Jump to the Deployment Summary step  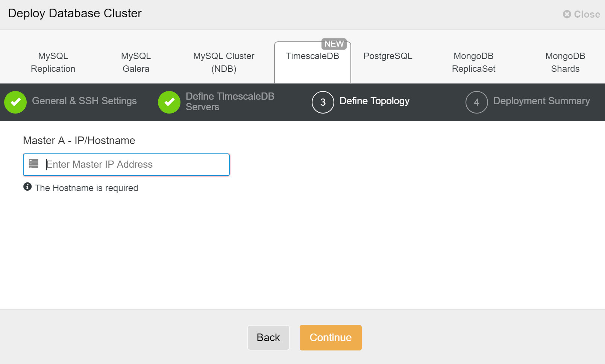(x=541, y=101)
